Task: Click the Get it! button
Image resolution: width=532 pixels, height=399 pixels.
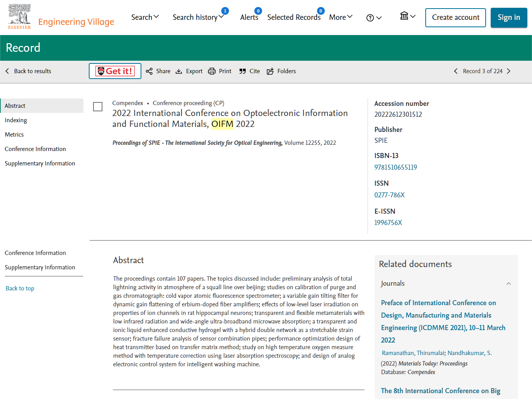Action: (115, 71)
